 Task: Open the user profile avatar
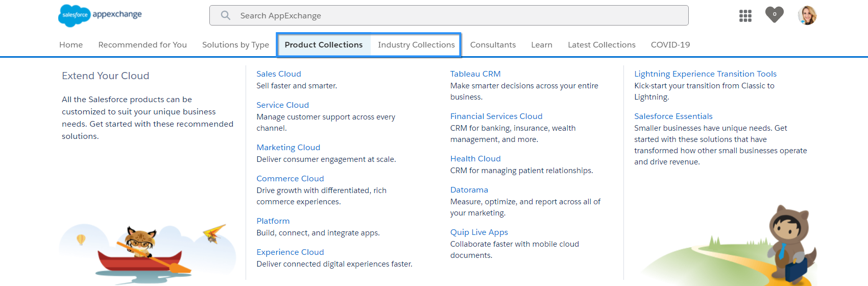(x=807, y=15)
